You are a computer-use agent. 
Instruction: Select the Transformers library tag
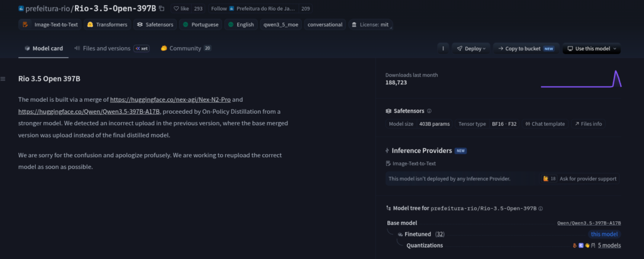(107, 25)
